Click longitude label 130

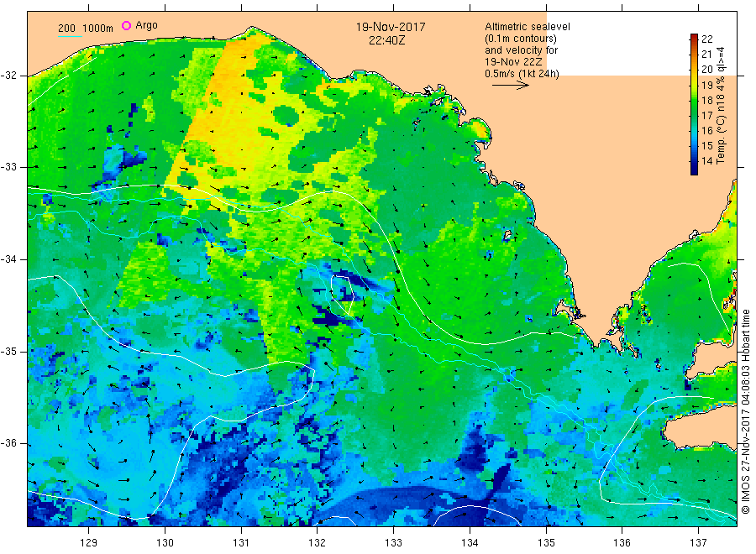point(165,543)
